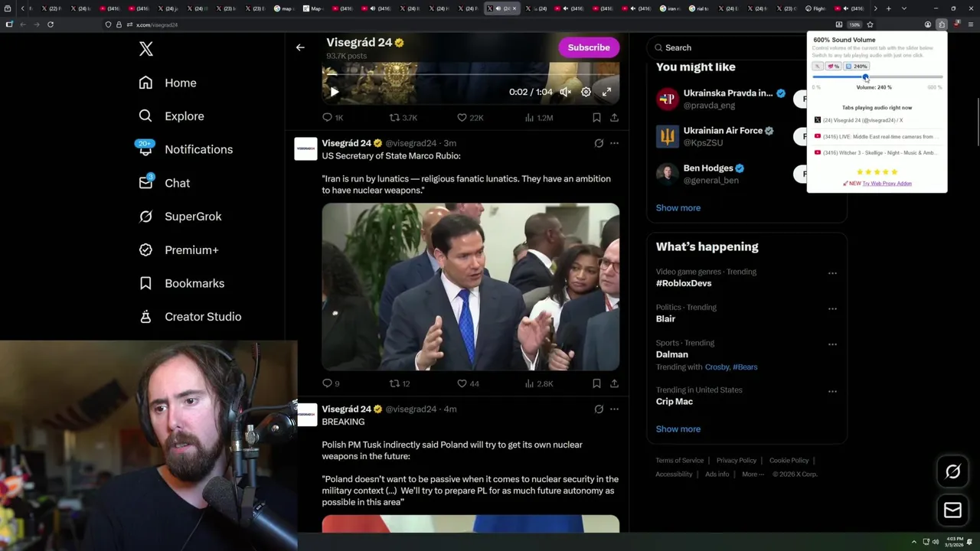Open Terms of Service link
Image resolution: width=980 pixels, height=551 pixels.
(679, 461)
